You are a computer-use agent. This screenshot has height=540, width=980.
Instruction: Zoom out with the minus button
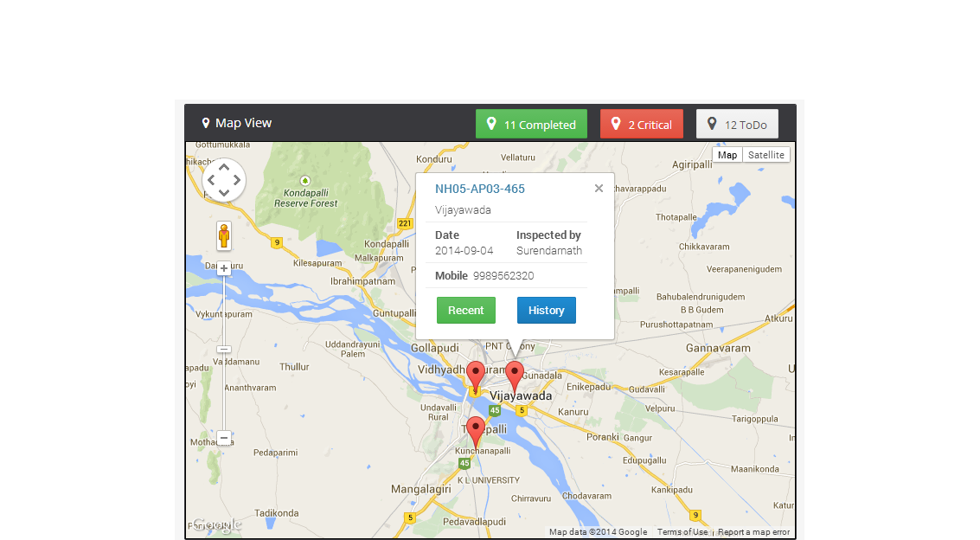pyautogui.click(x=224, y=438)
